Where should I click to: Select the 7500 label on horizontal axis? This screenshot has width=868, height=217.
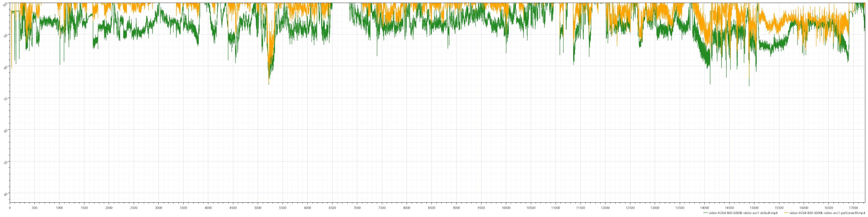point(382,208)
